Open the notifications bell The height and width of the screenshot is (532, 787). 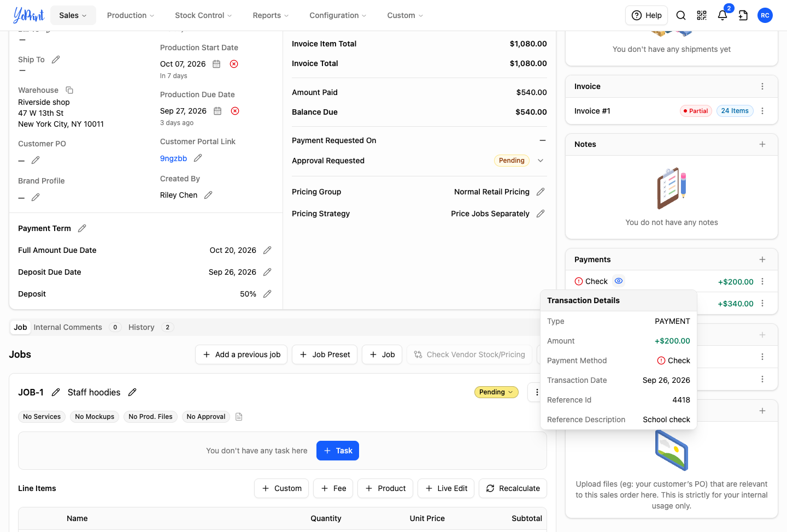pos(723,15)
